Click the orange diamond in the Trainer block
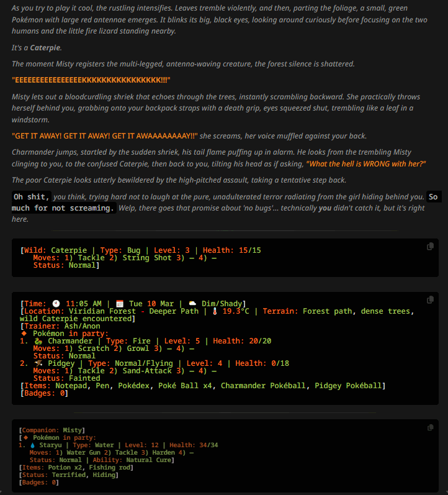Image resolution: width=448 pixels, height=495 pixels. [24, 334]
